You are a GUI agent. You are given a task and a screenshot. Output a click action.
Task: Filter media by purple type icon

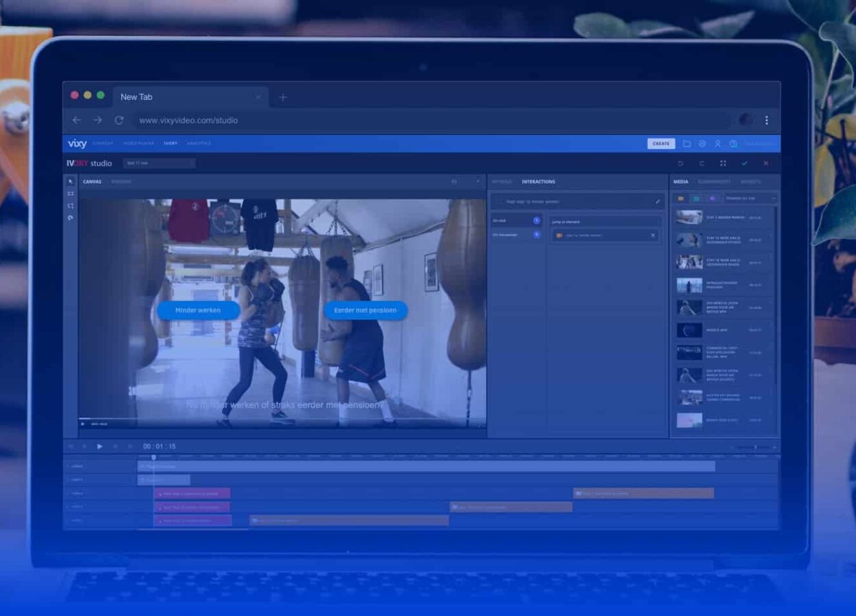tap(712, 198)
